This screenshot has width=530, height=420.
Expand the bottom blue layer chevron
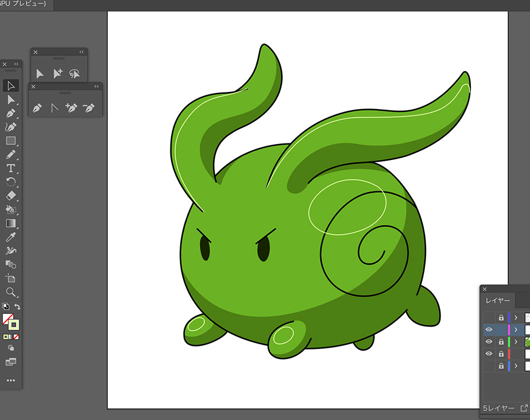(516, 365)
